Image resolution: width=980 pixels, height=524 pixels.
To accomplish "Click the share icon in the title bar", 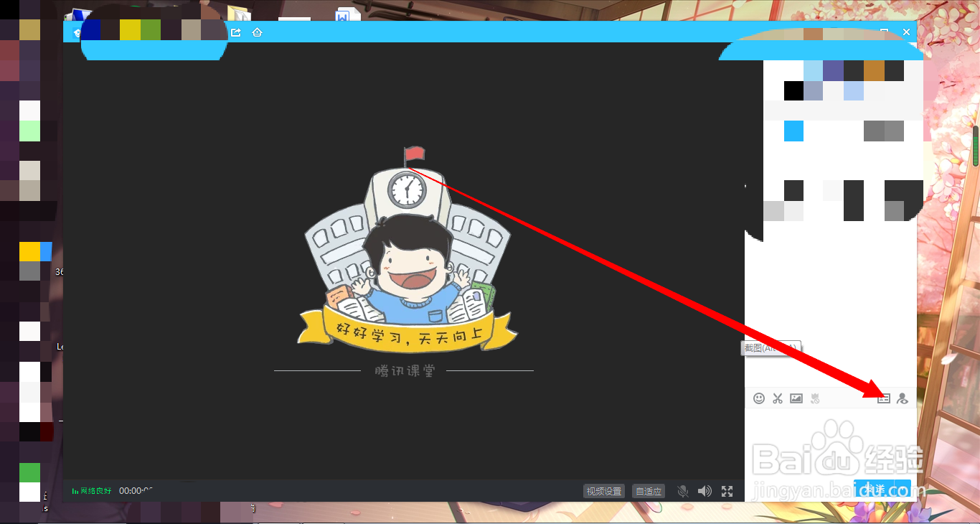I will 235,32.
